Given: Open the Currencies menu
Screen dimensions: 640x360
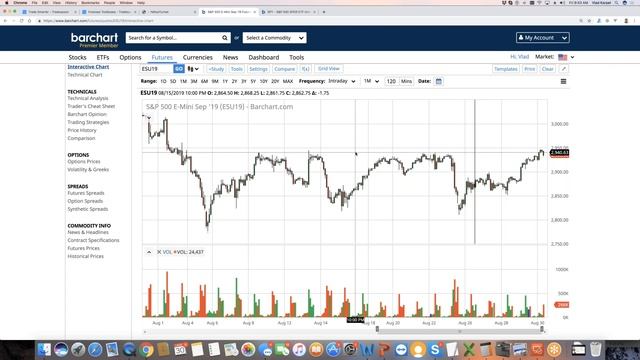Looking at the screenshot, I should (198, 58).
